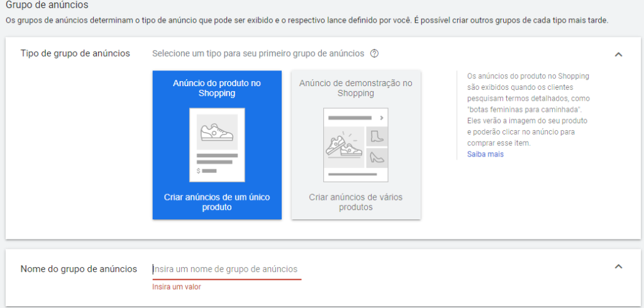
Task: Select the Shopping showcase ad card
Action: [356, 145]
